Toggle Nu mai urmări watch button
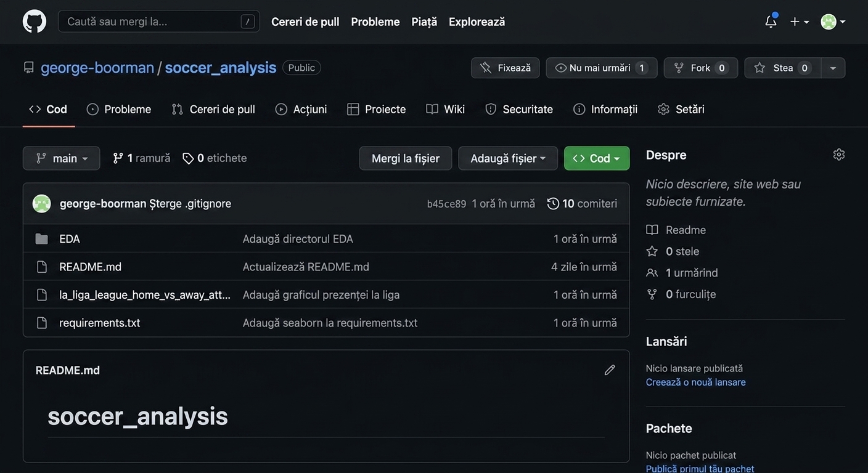 602,68
